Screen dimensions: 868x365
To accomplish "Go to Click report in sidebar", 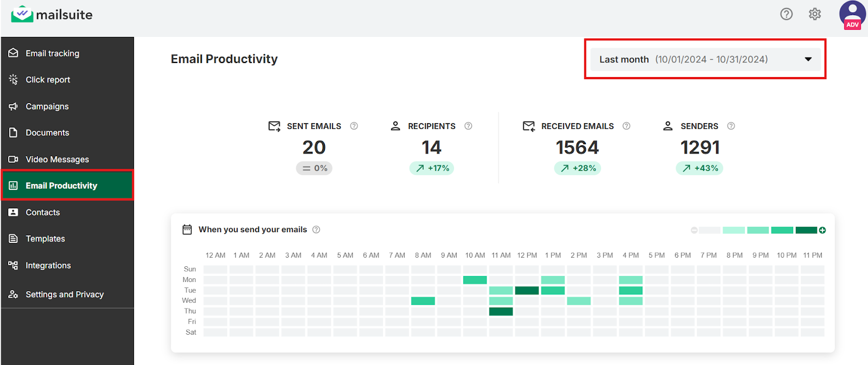I will tap(48, 80).
